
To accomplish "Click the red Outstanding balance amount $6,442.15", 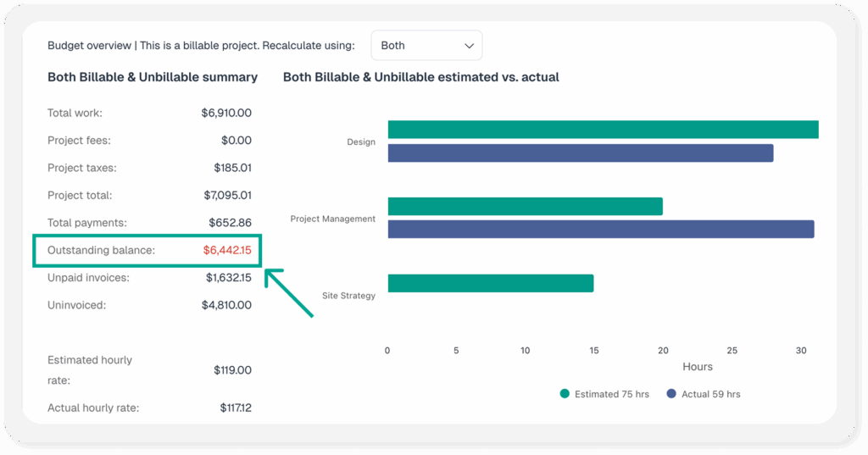I will [227, 251].
